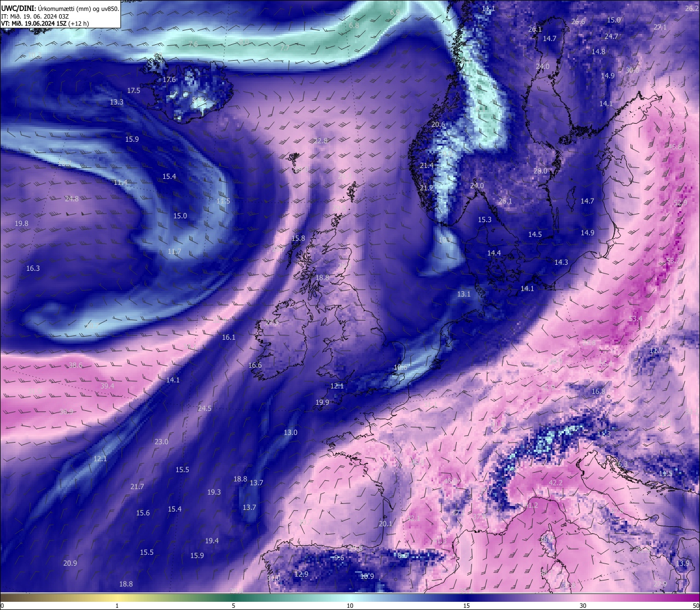Click the 38.6 value label
The width and height of the screenshot is (700, 610).
(x=76, y=365)
